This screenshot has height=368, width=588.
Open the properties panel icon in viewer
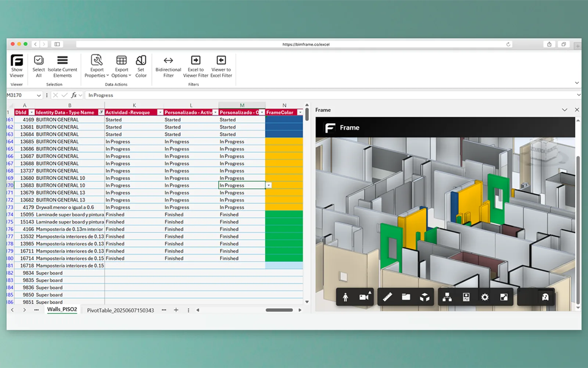click(x=466, y=297)
